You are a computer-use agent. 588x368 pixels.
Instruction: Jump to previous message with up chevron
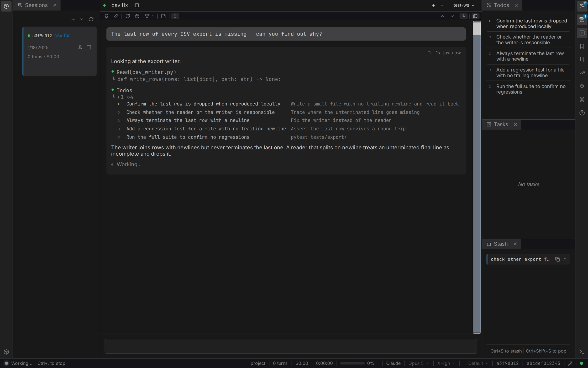(442, 16)
